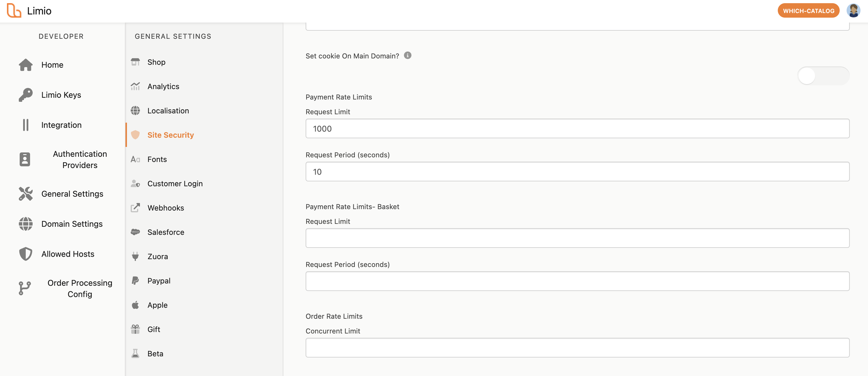This screenshot has height=376, width=868.
Task: Click the WHICH-CATALOG button
Action: pyautogui.click(x=808, y=11)
